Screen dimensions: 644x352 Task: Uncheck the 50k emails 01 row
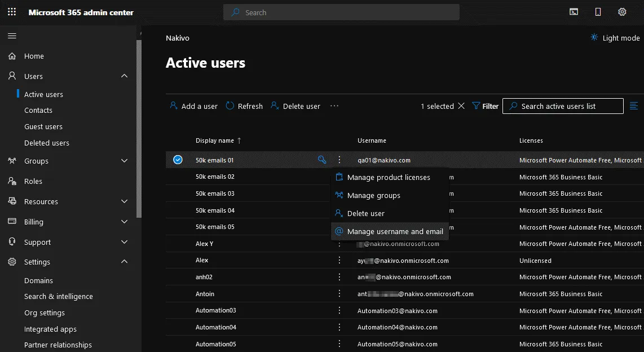178,160
